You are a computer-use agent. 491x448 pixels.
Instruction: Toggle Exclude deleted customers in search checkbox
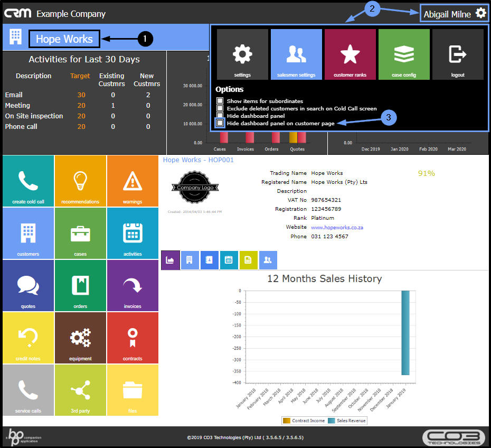click(x=220, y=108)
